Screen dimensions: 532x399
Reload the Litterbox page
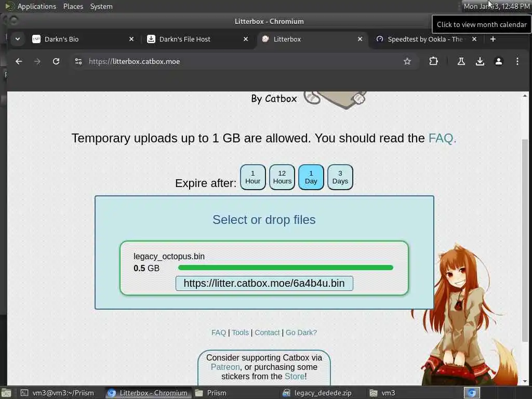tap(56, 61)
